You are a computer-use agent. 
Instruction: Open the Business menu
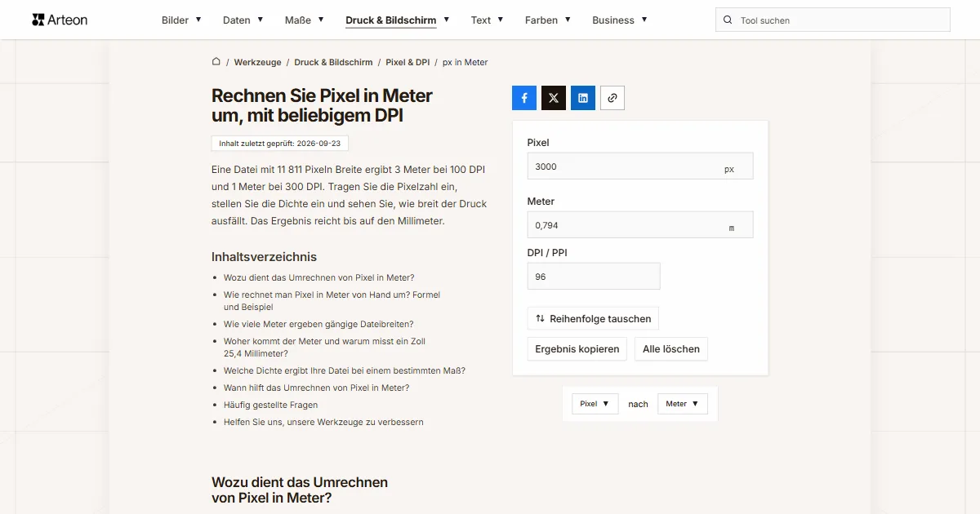tap(620, 20)
